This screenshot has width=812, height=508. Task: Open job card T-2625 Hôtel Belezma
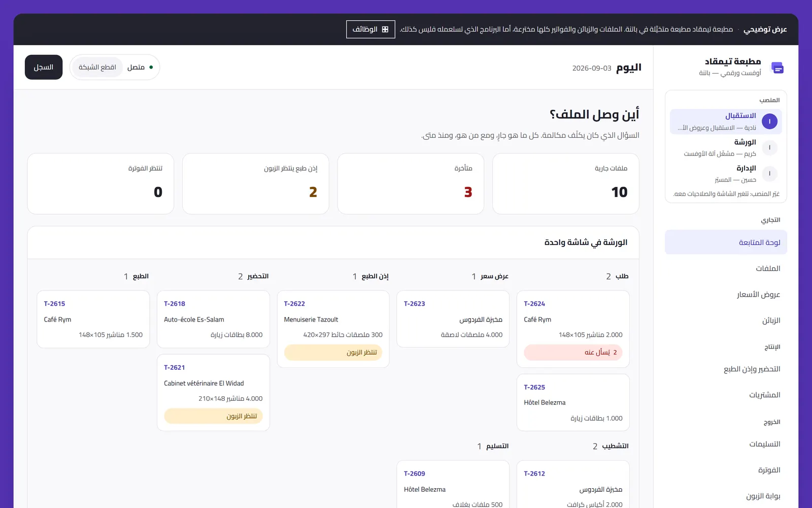tap(573, 402)
